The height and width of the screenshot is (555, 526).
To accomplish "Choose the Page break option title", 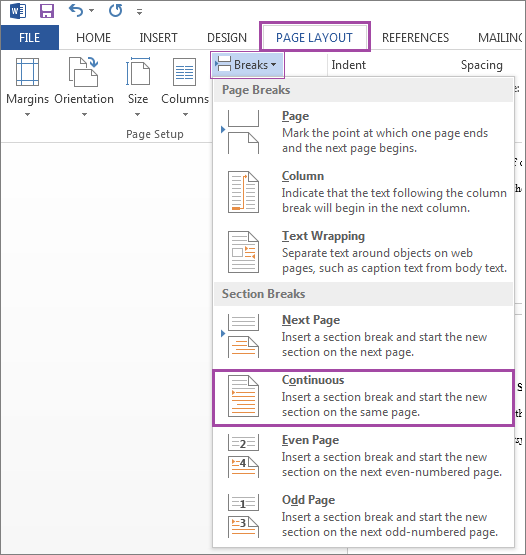I will click(295, 116).
